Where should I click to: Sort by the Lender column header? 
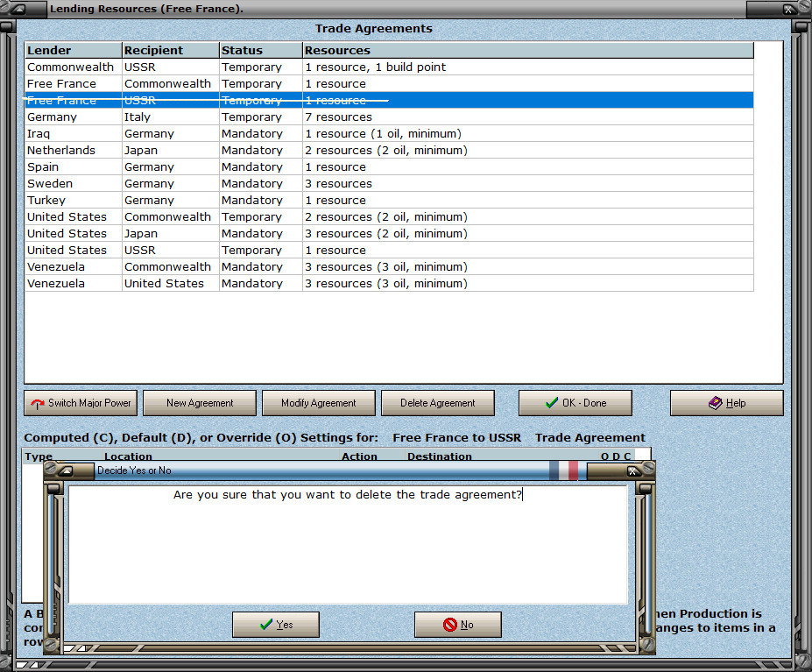73,50
